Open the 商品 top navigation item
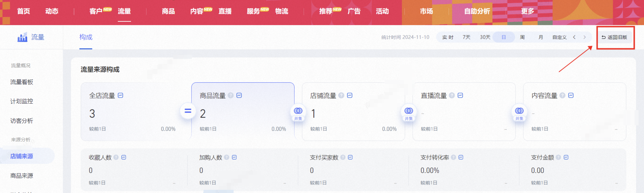Screen dimensions: 644x193 [x=168, y=11]
